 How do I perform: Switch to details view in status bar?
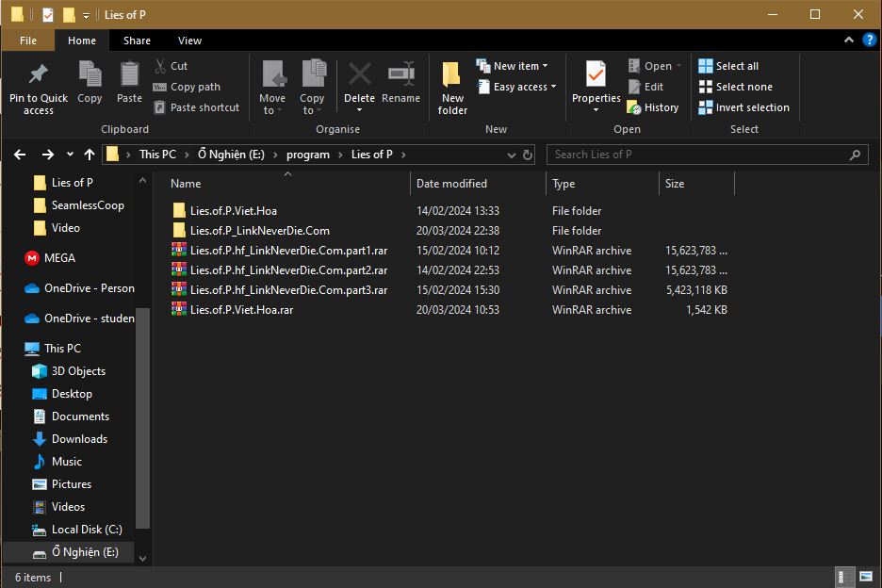844,577
